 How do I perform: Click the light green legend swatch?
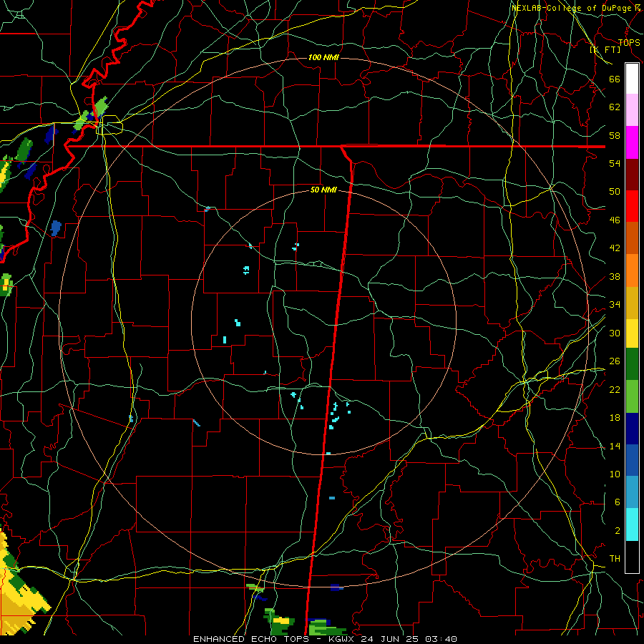(632, 396)
